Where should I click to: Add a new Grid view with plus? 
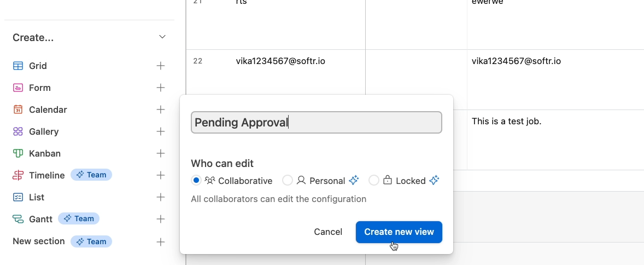pyautogui.click(x=161, y=66)
